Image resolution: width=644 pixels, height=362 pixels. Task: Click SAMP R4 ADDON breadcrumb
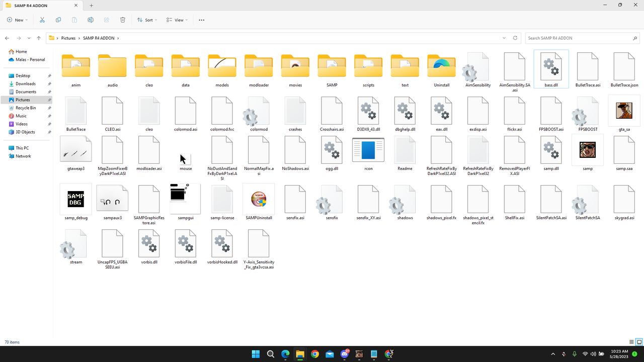[99, 38]
